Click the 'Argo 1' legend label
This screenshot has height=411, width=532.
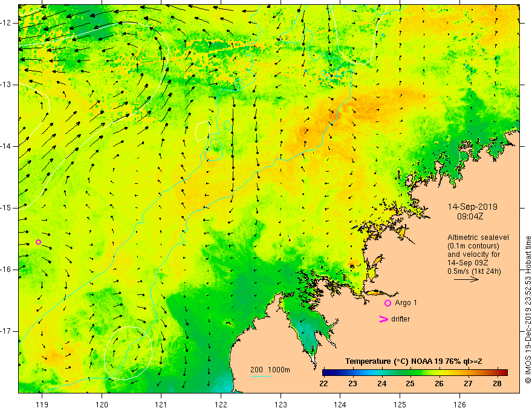(x=406, y=303)
